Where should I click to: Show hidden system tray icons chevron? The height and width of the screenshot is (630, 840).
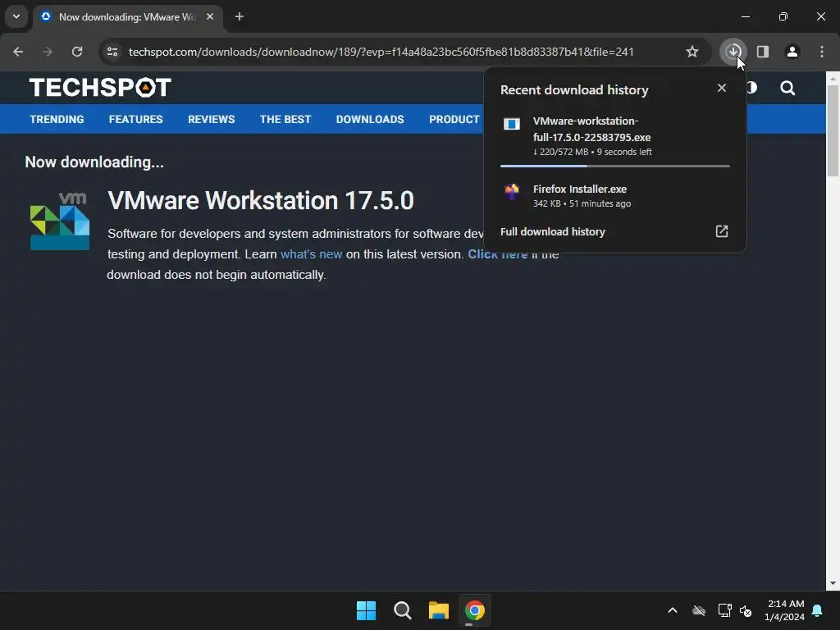pyautogui.click(x=673, y=610)
